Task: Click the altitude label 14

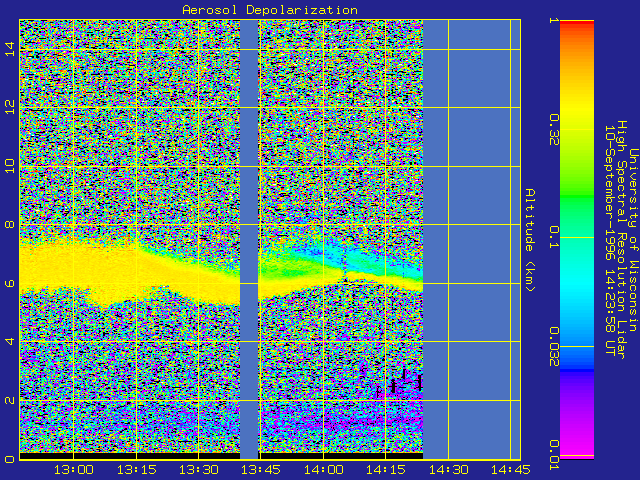Action: click(x=10, y=49)
